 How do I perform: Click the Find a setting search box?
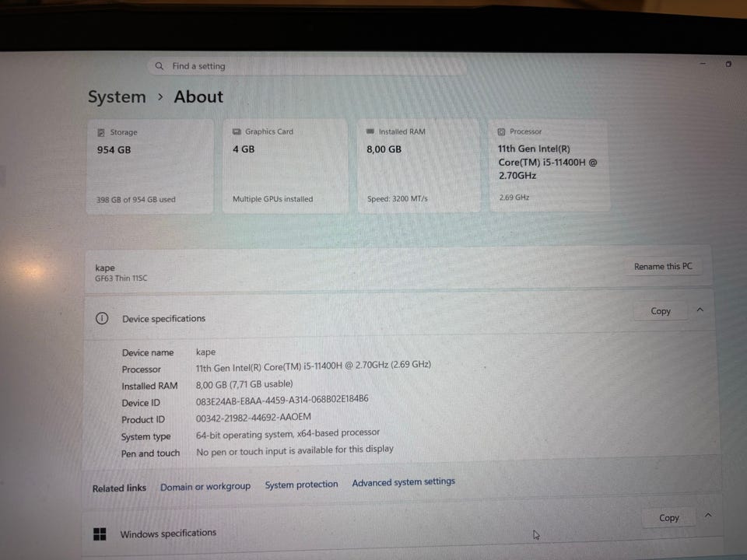point(307,66)
